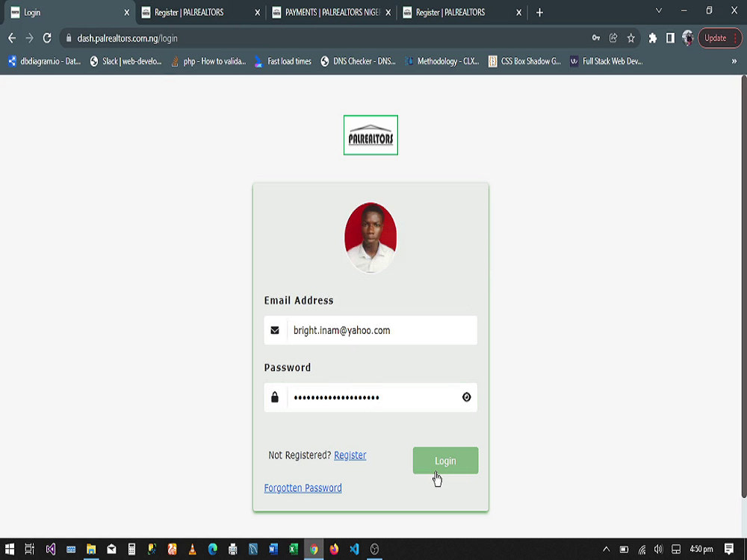Bookmark this page with the star icon

[x=630, y=38]
